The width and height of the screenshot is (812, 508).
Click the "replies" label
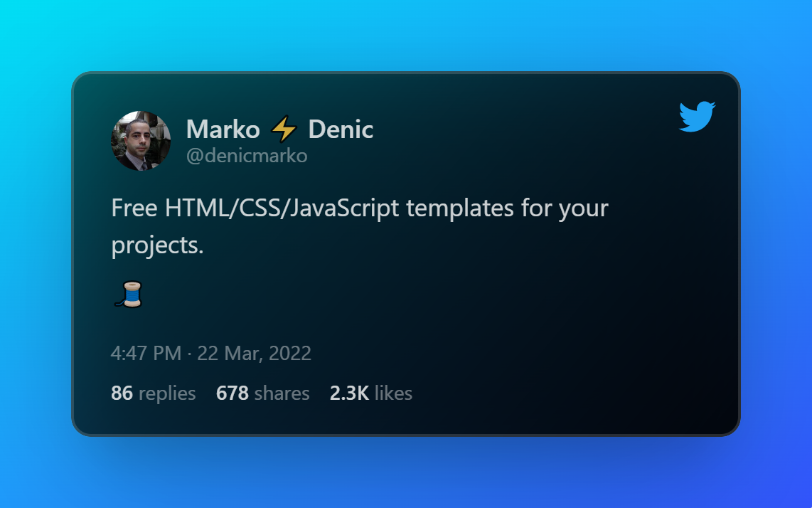[167, 393]
